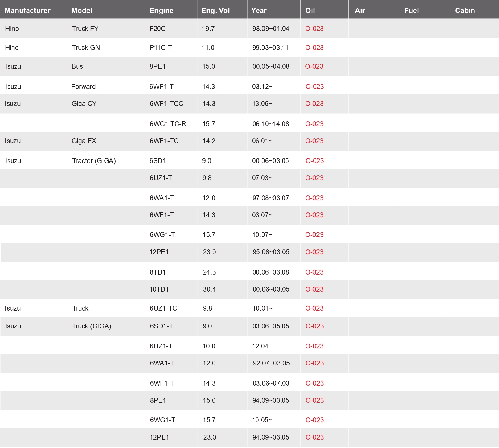Open O-023 link in 6WG1 TC-R row
This screenshot has width=499, height=448.
[x=314, y=124]
